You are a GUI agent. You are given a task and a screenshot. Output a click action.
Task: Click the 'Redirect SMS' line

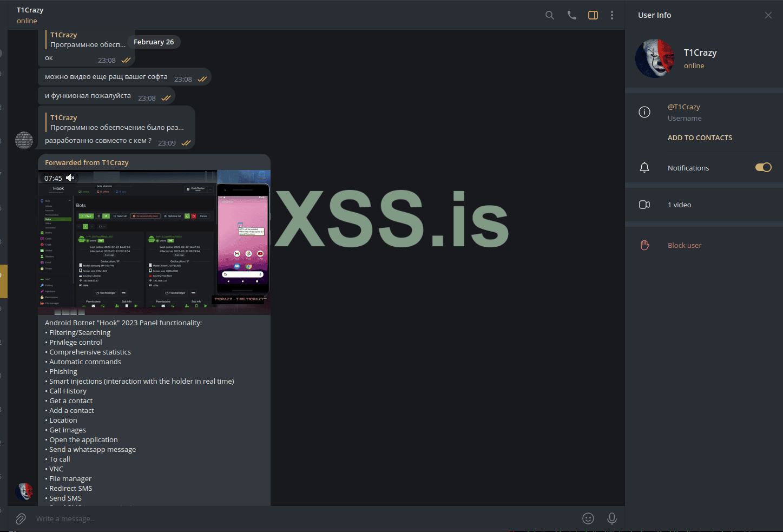tap(69, 489)
